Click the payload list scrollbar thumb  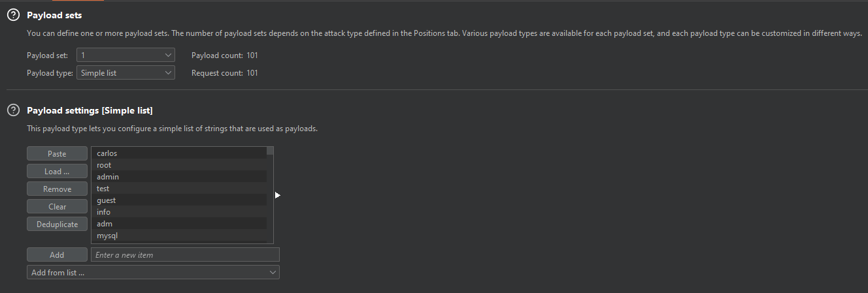coord(270,151)
